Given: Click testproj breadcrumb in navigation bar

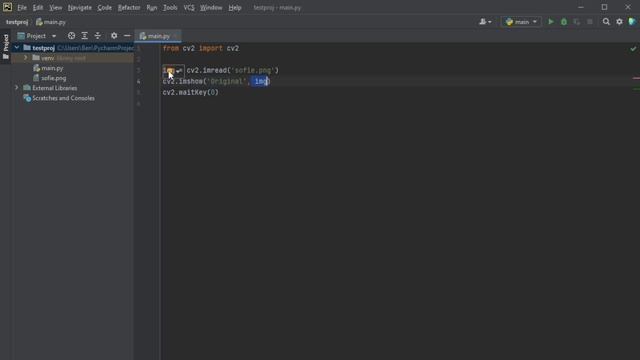Looking at the screenshot, I should [17, 22].
